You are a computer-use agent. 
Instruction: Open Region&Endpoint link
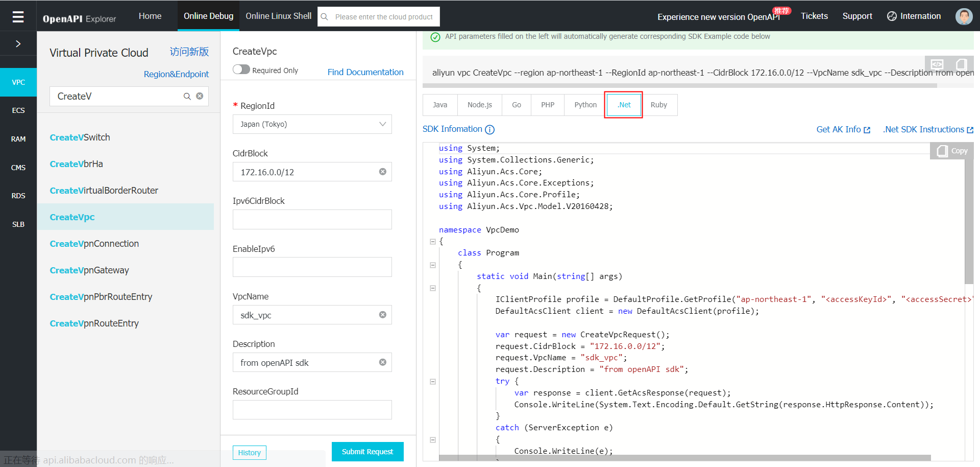pyautogui.click(x=176, y=74)
